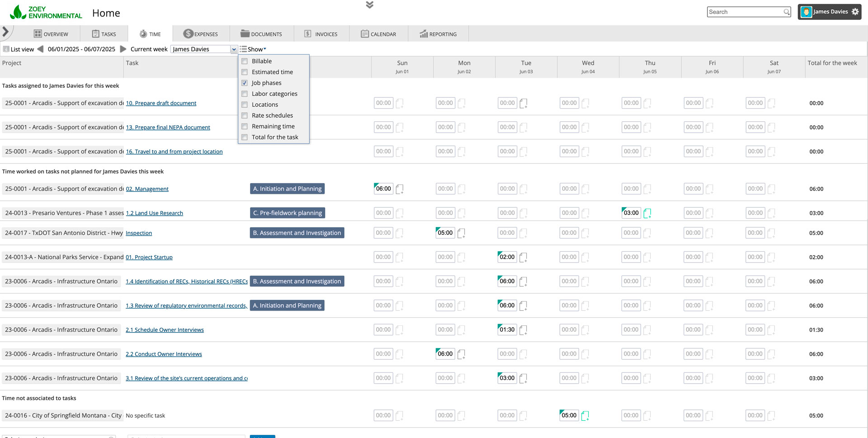
Task: Check the Remaining time option
Action: click(245, 126)
